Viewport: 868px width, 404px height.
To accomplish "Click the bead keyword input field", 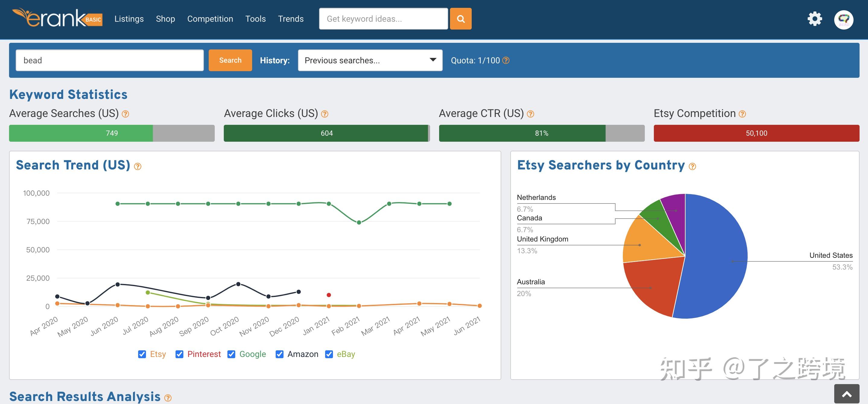I will 109,60.
